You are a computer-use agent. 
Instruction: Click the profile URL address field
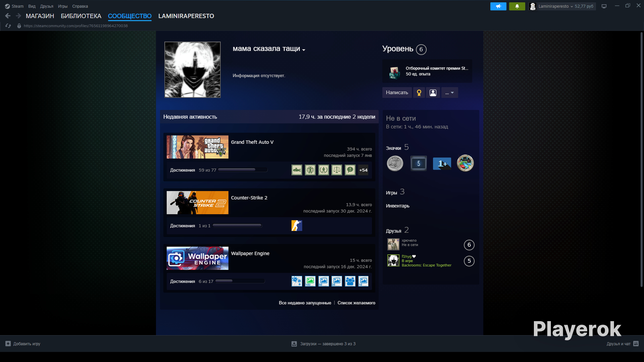pyautogui.click(x=76, y=26)
